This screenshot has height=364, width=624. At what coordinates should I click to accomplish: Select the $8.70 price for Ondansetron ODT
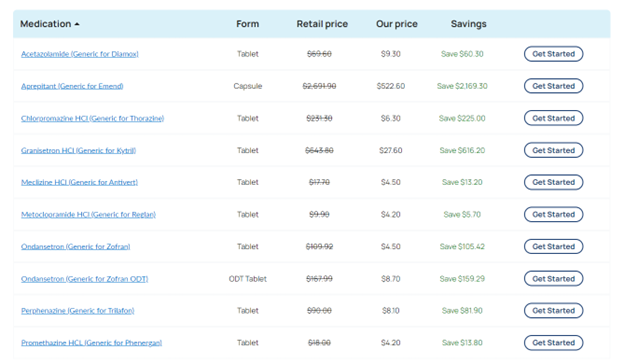(391, 279)
